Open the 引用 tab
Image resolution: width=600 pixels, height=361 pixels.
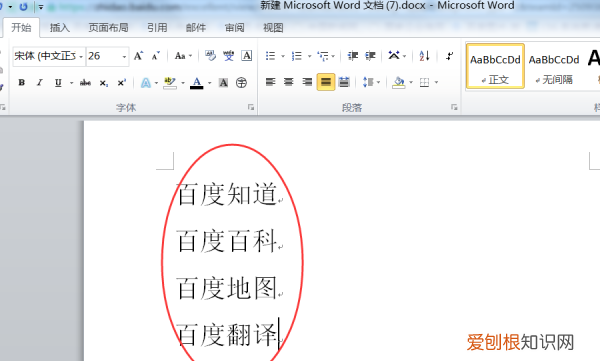pyautogui.click(x=157, y=28)
